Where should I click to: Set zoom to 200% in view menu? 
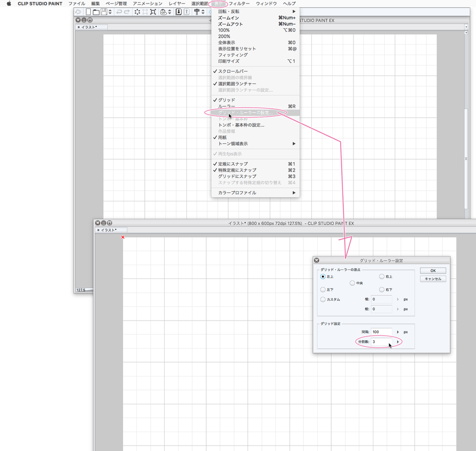tap(255, 36)
